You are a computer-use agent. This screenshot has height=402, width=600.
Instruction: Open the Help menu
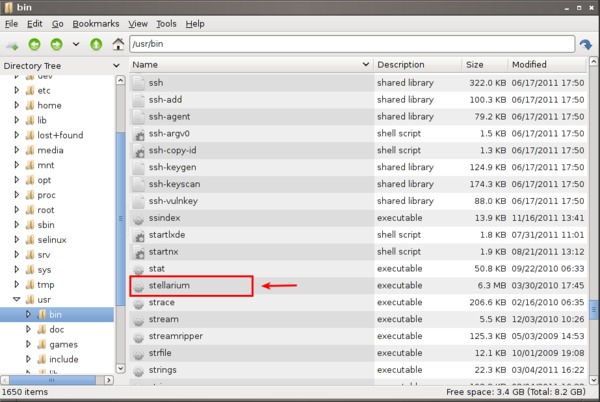point(195,24)
